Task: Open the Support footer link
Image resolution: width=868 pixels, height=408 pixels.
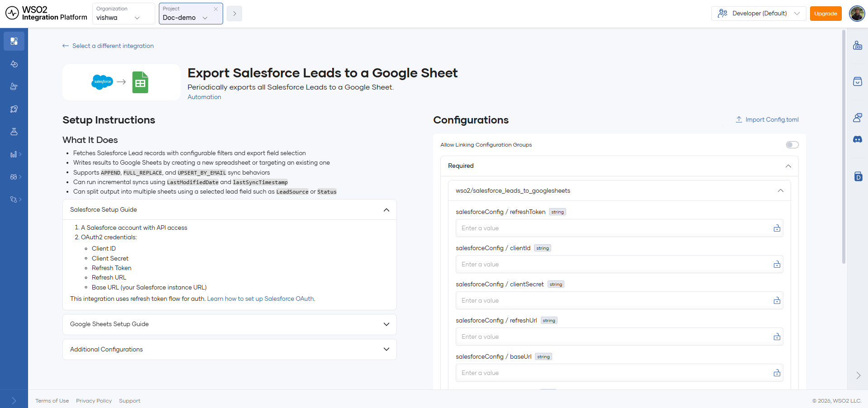Action: click(129, 401)
